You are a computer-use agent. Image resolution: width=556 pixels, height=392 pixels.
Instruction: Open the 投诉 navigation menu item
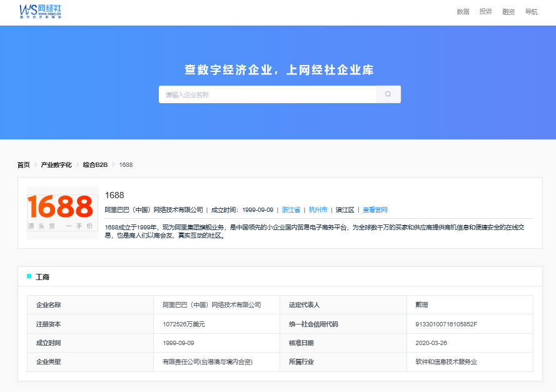click(x=485, y=12)
